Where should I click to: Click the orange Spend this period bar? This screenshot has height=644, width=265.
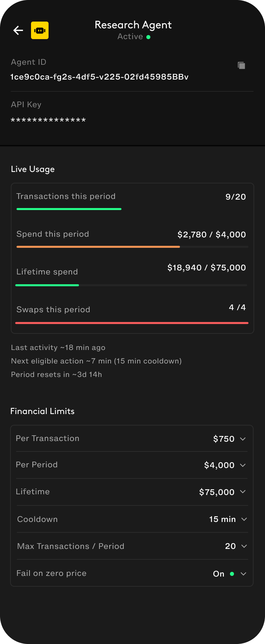click(x=98, y=247)
